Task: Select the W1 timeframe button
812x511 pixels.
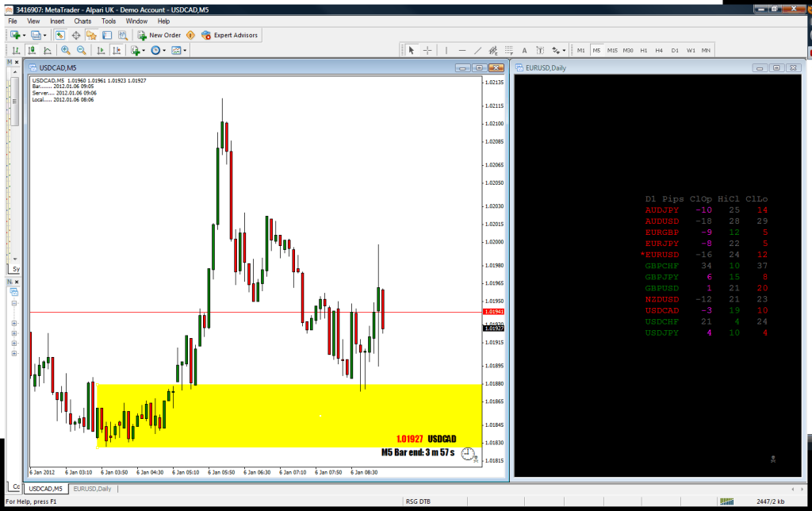Action: click(x=691, y=50)
